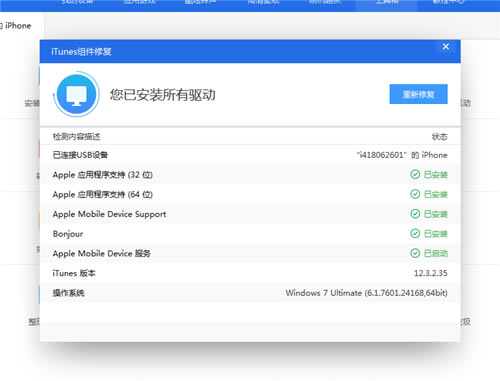The image size is (500, 381).
Task: Click the 已安装 status in Bonjour row
Action: (x=436, y=234)
